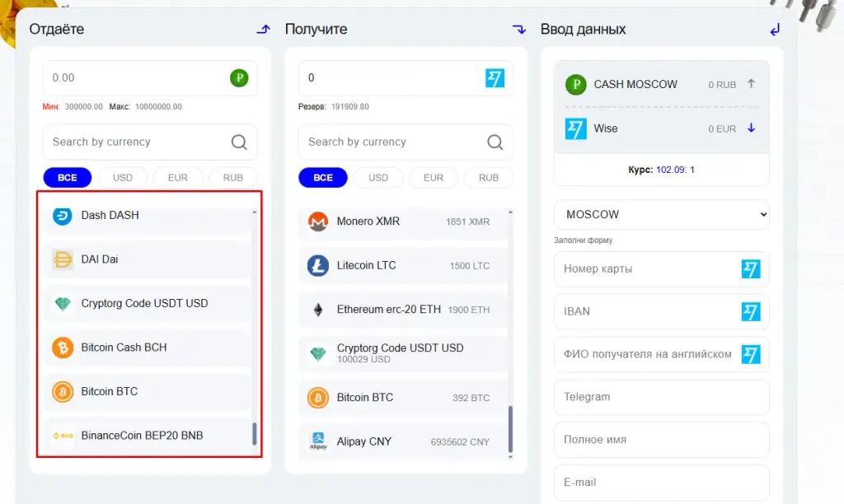Click the search magnifier in Получите column

[495, 142]
